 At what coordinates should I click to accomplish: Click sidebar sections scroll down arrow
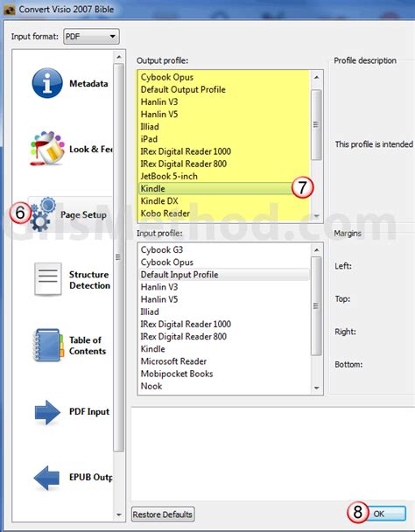[118, 514]
